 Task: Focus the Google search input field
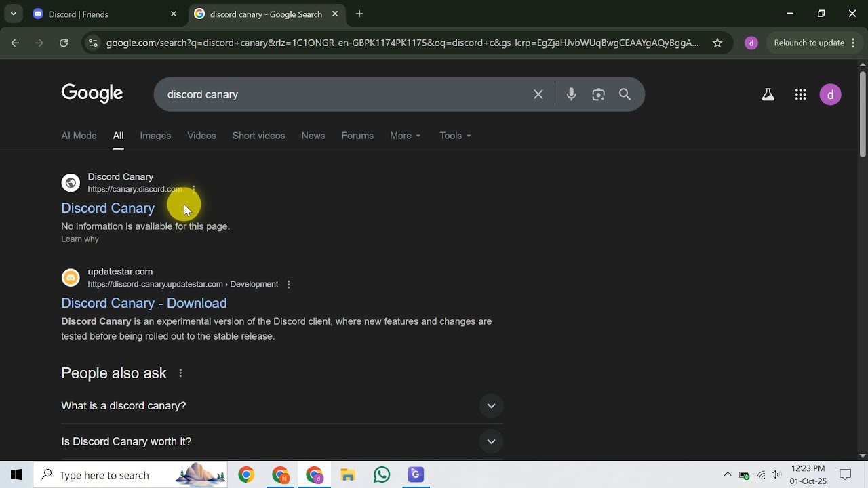coord(346,94)
